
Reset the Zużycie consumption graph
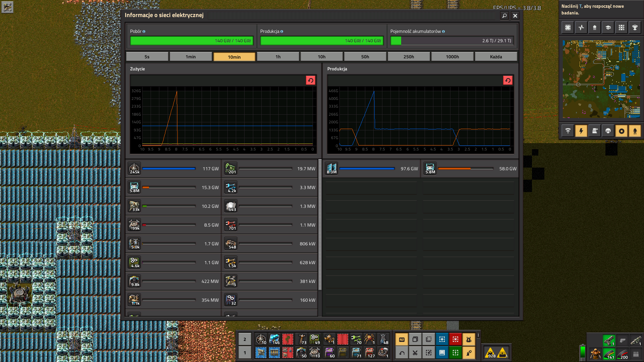[310, 80]
